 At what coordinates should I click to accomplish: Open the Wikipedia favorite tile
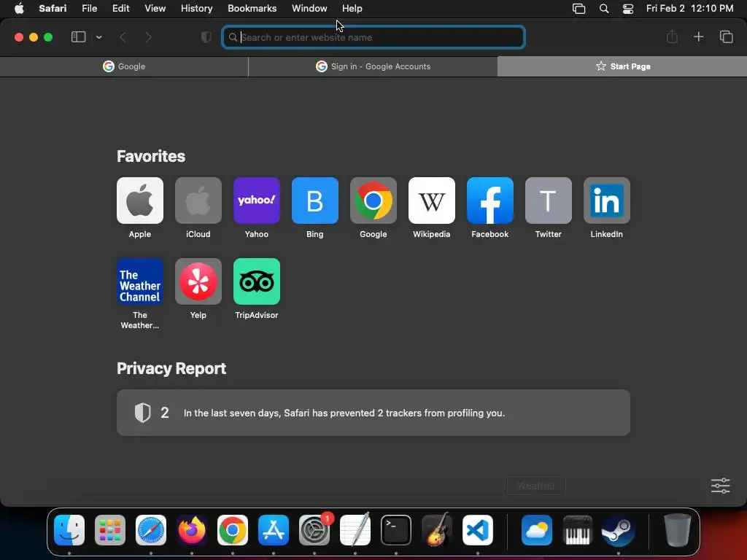point(432,201)
